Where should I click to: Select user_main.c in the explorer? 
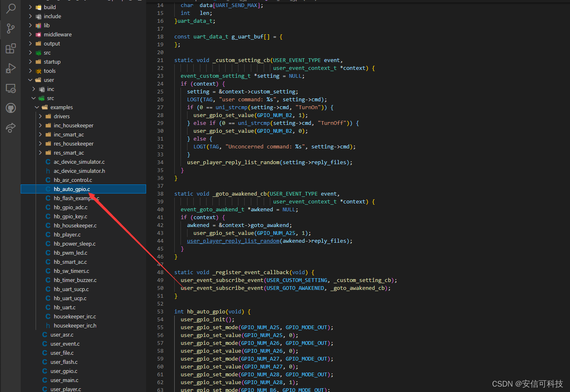[x=64, y=380]
